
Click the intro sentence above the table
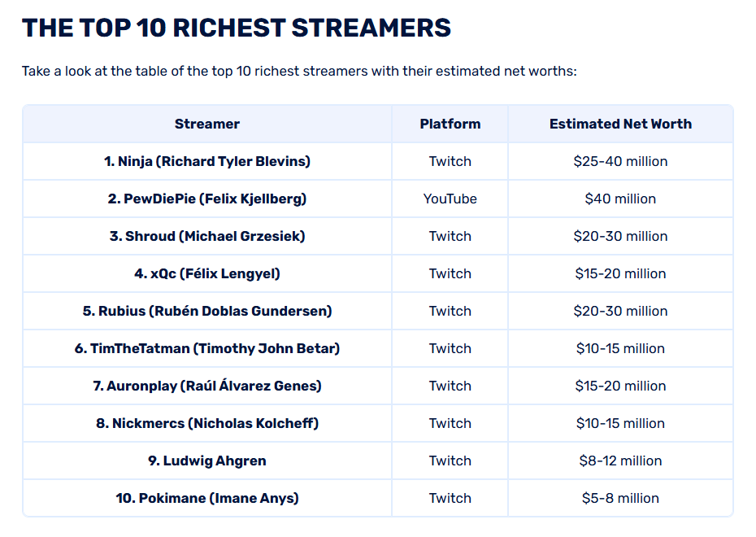[299, 71]
